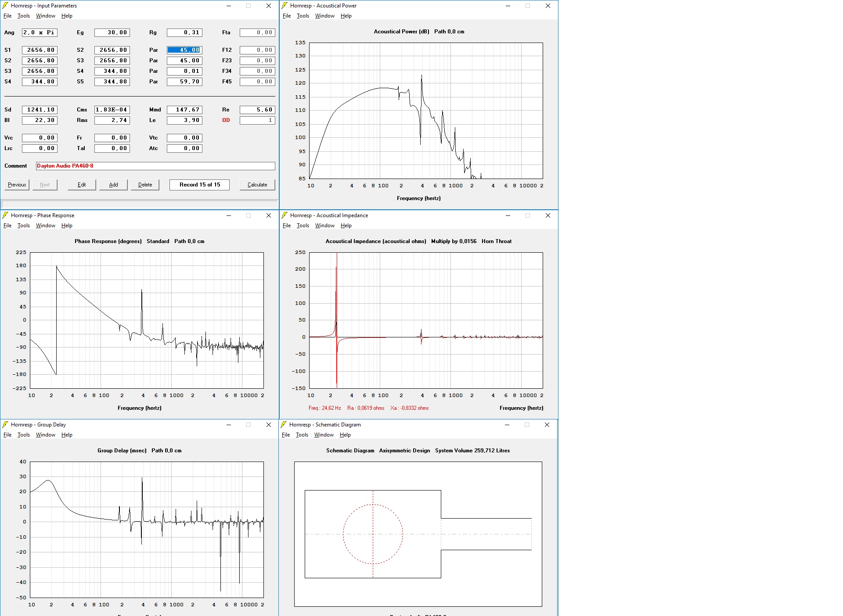
Task: Click the Tal input field
Action: [112, 148]
